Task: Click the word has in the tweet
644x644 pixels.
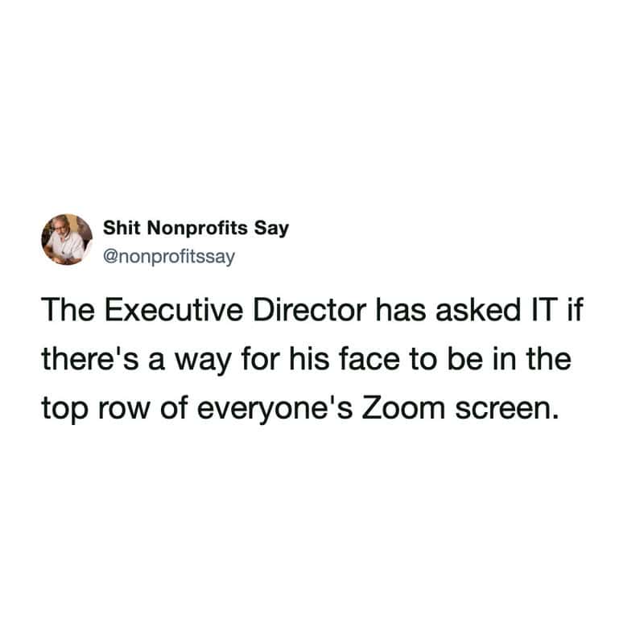Action: 401,310
